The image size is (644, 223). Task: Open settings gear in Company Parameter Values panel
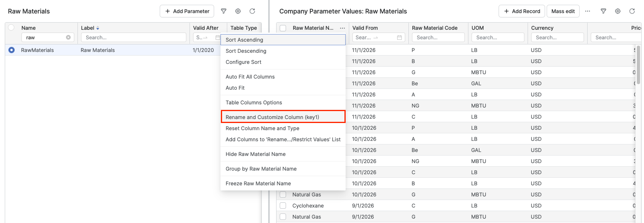(618, 11)
